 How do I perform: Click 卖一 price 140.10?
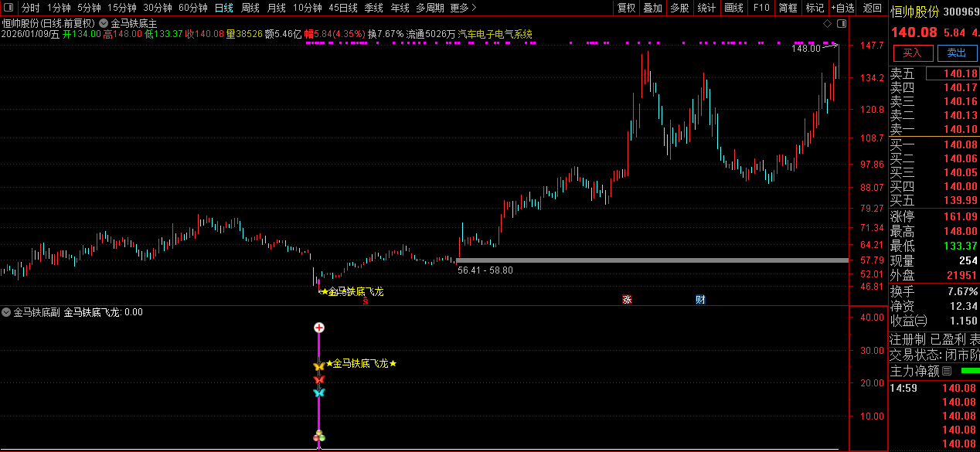(961, 129)
